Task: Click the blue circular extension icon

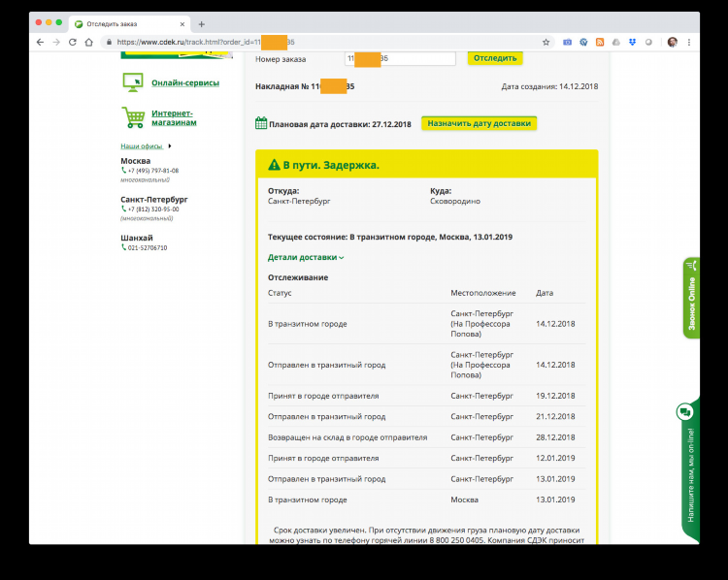Action: coord(583,43)
